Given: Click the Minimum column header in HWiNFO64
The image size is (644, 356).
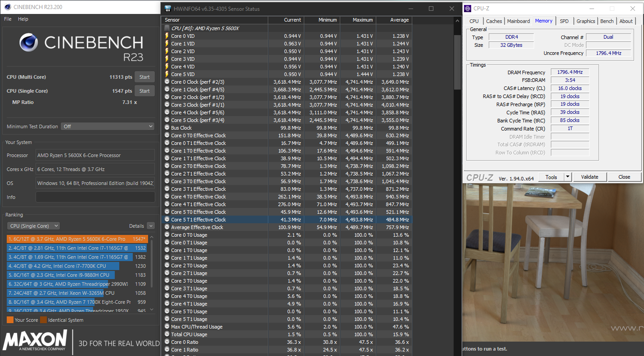Looking at the screenshot, I should 322,20.
